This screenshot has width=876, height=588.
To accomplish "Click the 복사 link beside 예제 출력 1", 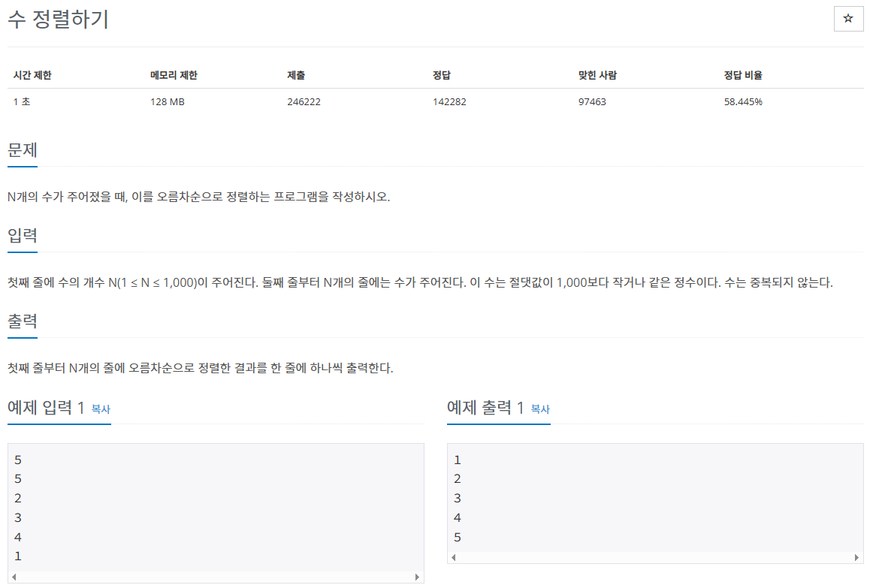I will pyautogui.click(x=540, y=409).
